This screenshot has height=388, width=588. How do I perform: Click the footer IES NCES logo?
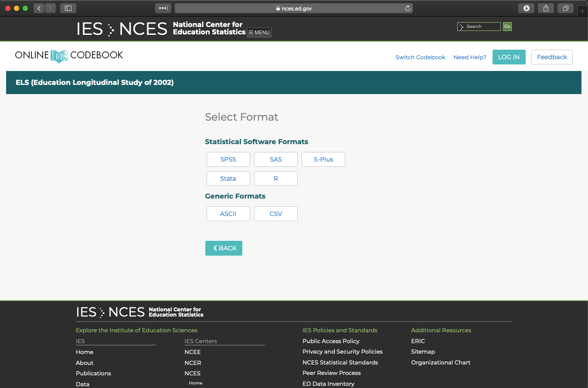point(139,312)
